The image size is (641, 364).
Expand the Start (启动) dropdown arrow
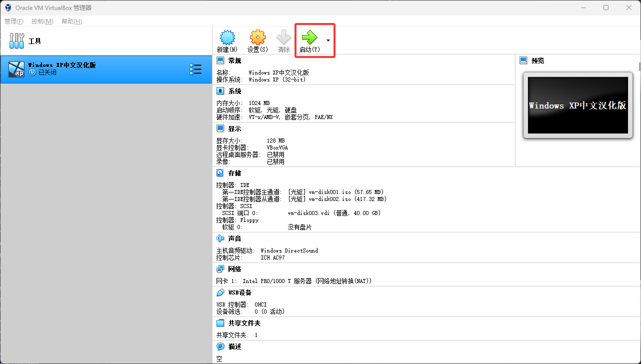pos(328,40)
